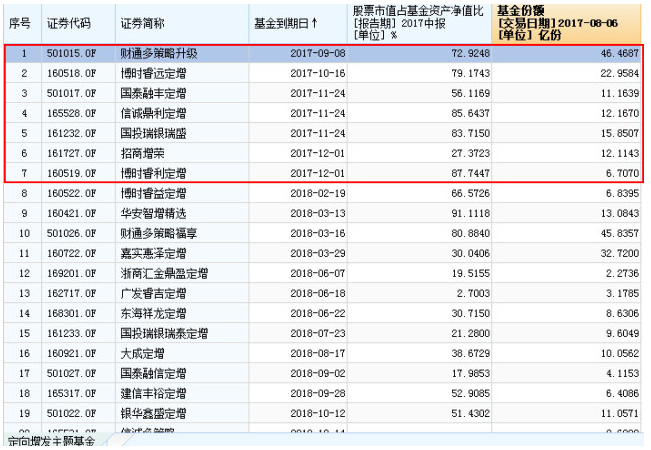Click fund shares value 2.2736

(622, 274)
